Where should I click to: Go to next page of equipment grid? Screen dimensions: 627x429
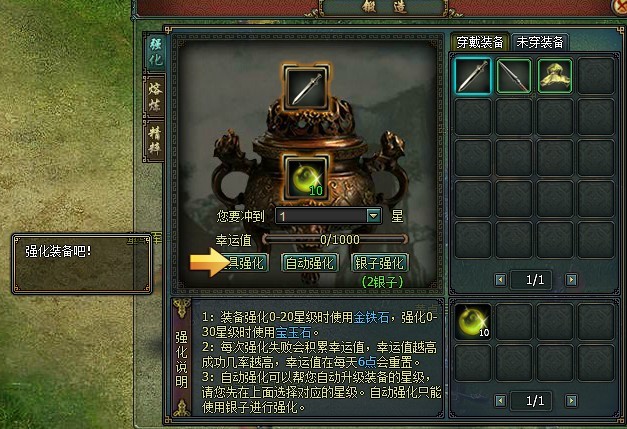pyautogui.click(x=571, y=280)
